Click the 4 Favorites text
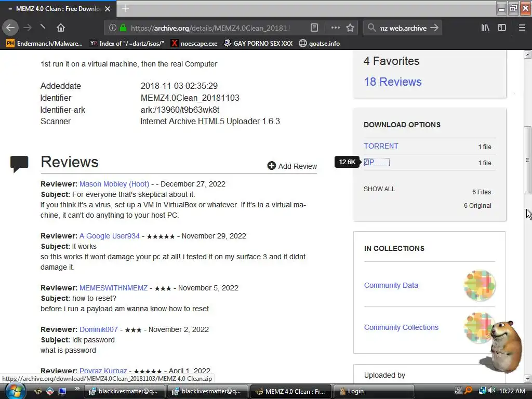This screenshot has width=532, height=399. [x=392, y=61]
